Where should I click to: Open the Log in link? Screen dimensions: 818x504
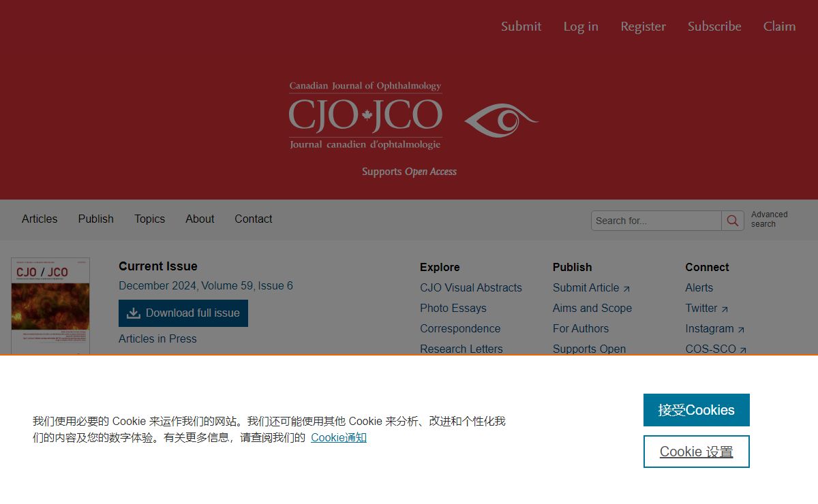[581, 27]
